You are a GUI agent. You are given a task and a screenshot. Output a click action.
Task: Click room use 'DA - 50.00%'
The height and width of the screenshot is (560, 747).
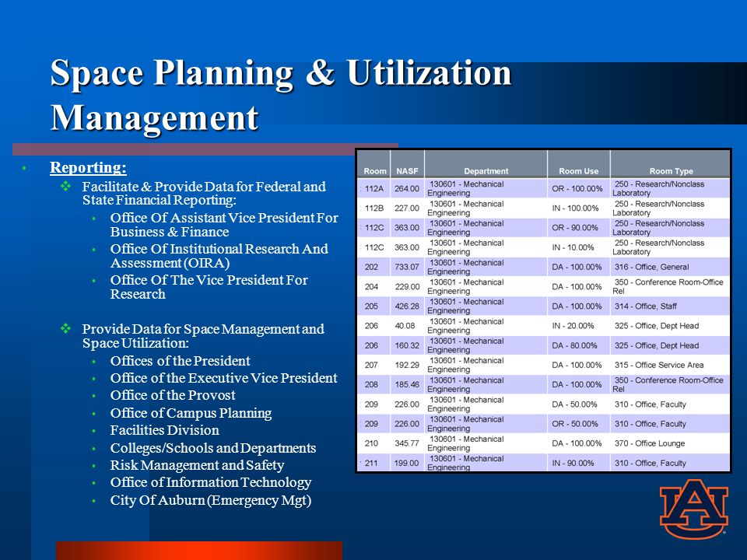click(574, 404)
